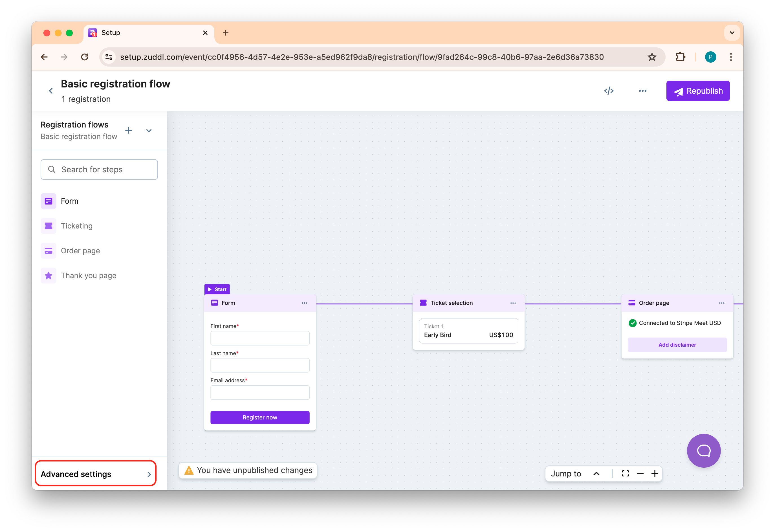
Task: Click Add disclaimer on Order page
Action: click(x=677, y=344)
